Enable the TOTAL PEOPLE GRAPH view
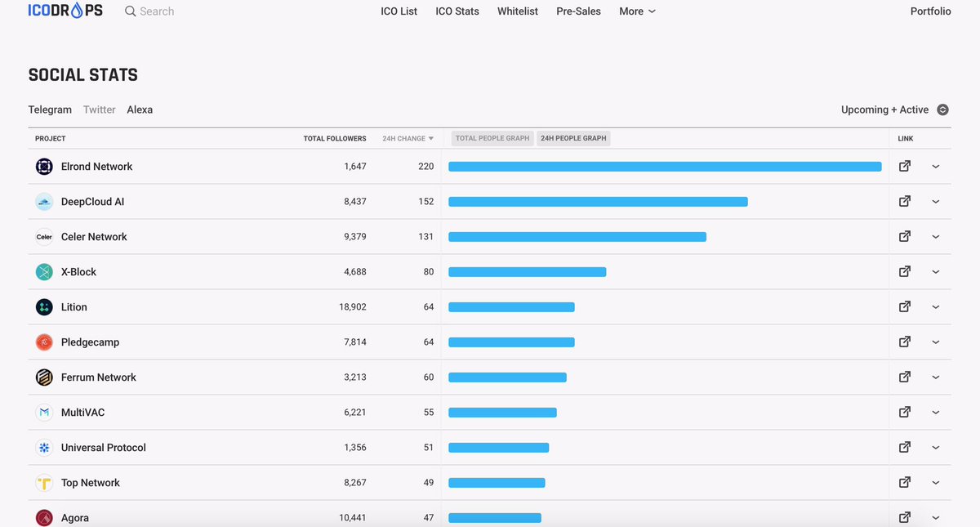This screenshot has height=527, width=980. point(492,138)
